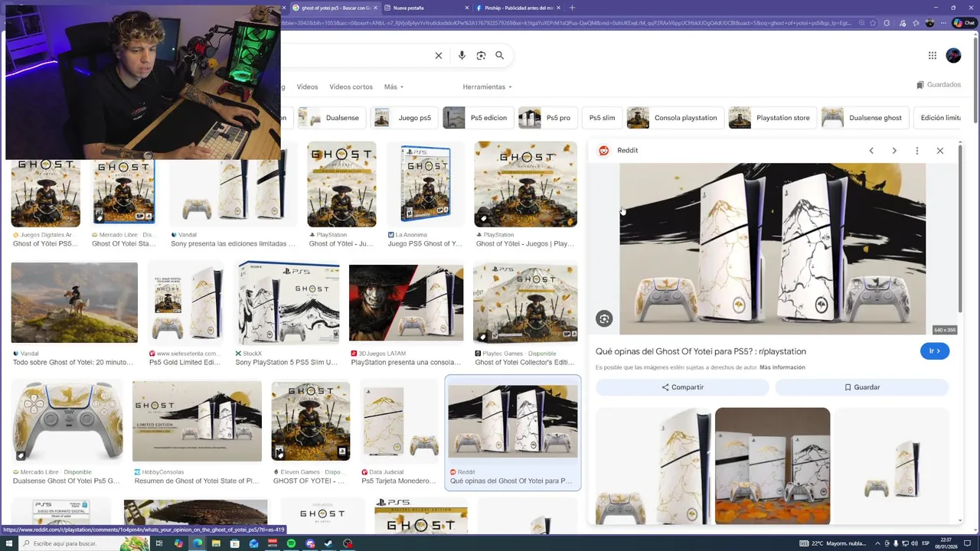Open the browser Chat button
Screen dimensions: 980x551
coord(963,23)
